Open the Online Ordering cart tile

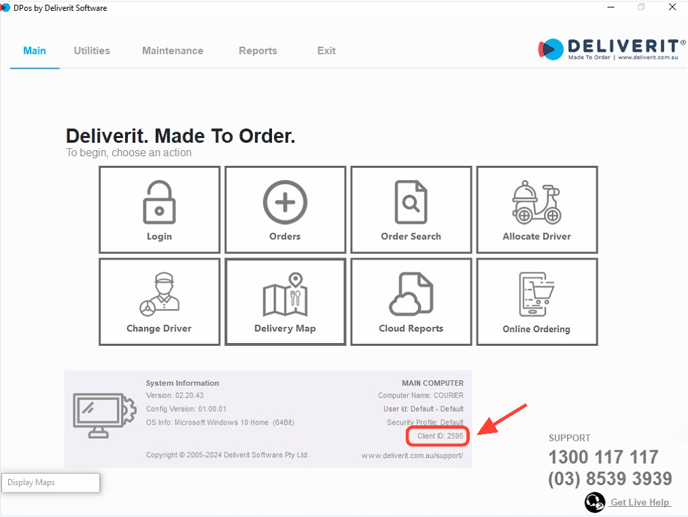pos(537,302)
